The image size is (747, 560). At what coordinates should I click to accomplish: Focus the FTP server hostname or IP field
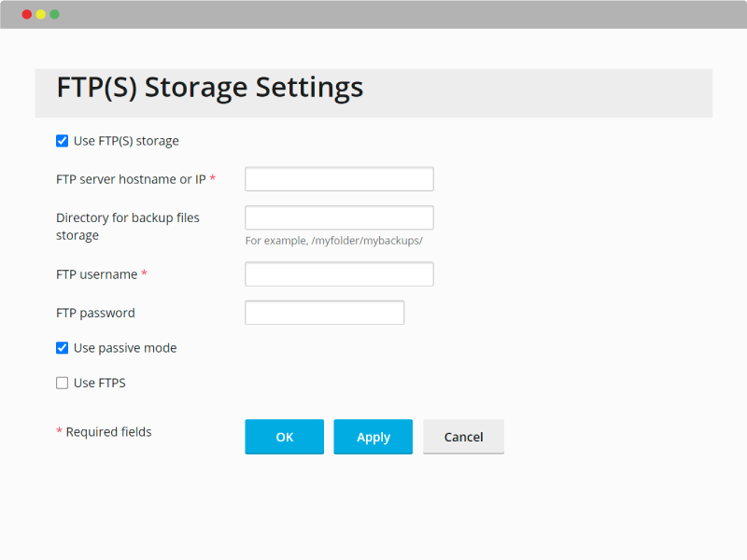[339, 179]
